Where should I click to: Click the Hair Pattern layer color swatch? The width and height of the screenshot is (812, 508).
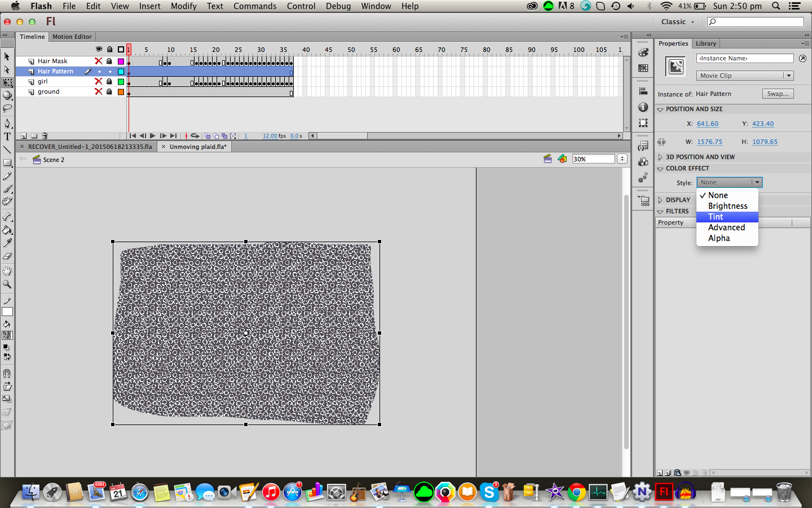(121, 72)
